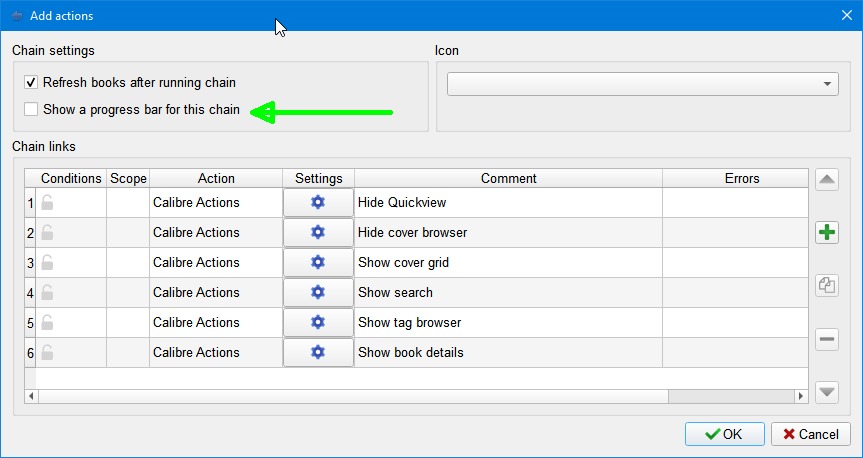863x458 pixels.
Task: Select the Show search comment cell
Action: tap(508, 292)
